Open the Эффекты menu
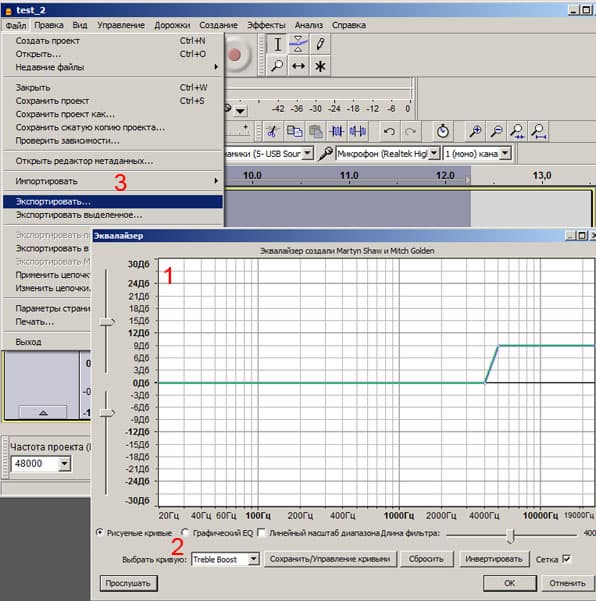This screenshot has height=601, width=596. (266, 25)
